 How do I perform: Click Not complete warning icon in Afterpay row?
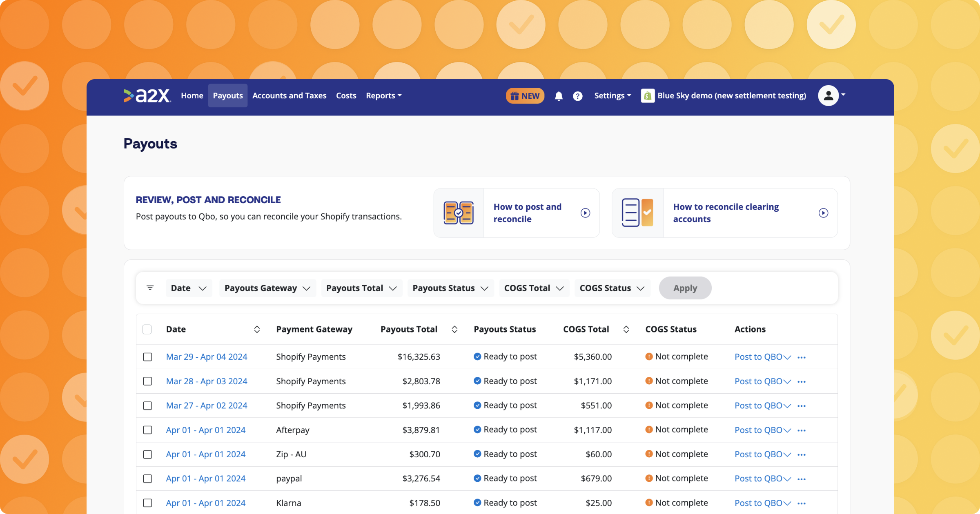point(649,430)
